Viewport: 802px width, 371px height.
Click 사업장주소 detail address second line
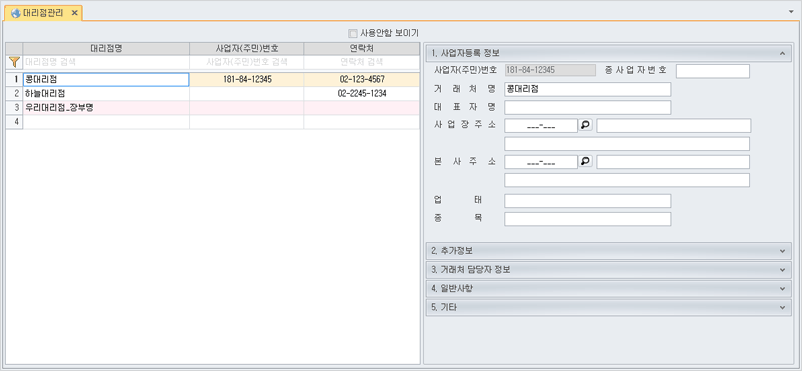point(627,144)
